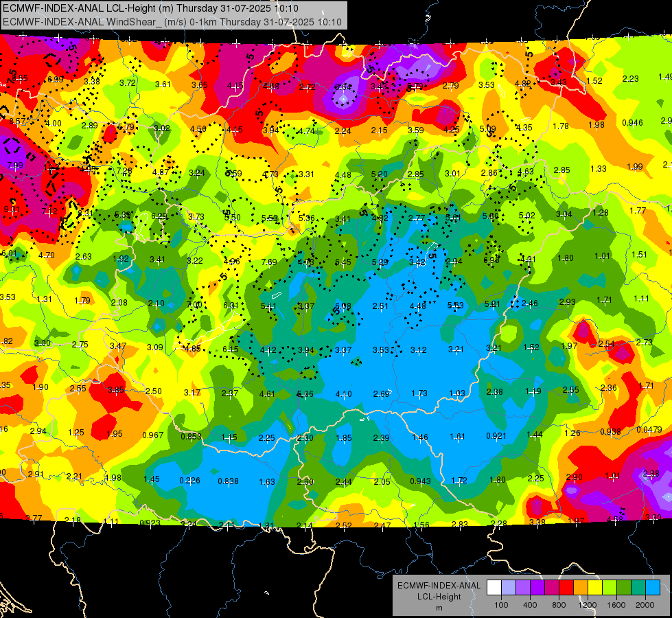Click the wind shear value 3.85

(116, 390)
